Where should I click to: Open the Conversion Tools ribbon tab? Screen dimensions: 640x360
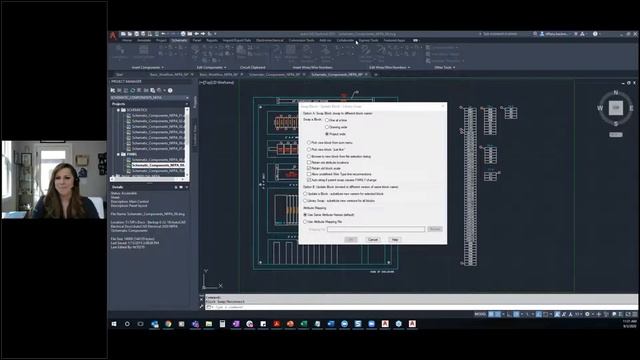(301, 40)
